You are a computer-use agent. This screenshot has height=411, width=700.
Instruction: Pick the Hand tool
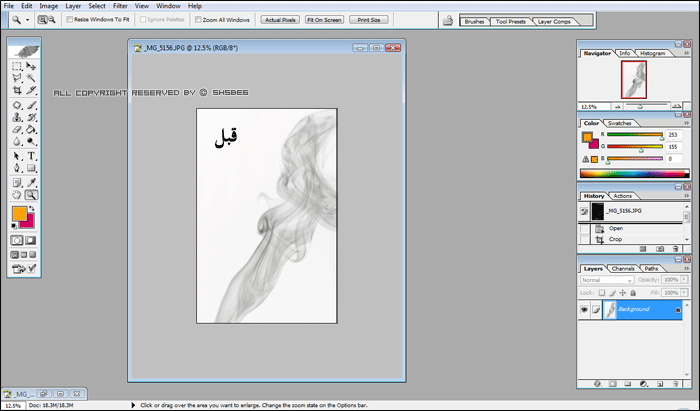[17, 195]
